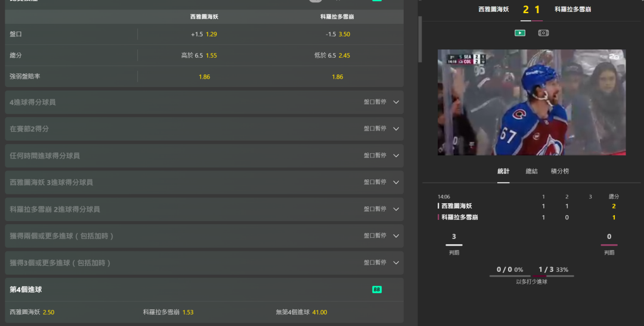Screen dimensions: 644x326
Task: Bet 西雅圖海妖 +1.5 at odds 1.29
Action: tap(204, 35)
